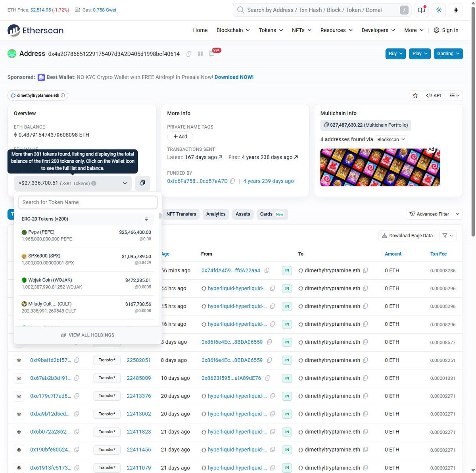Click the token list scrollbar
Screen dimensions: 476x473
(160, 216)
